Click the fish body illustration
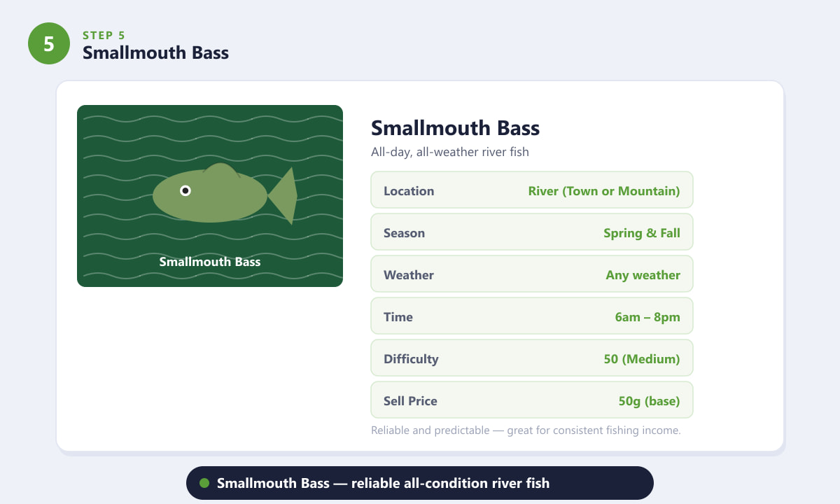Image resolution: width=840 pixels, height=504 pixels. point(210,196)
